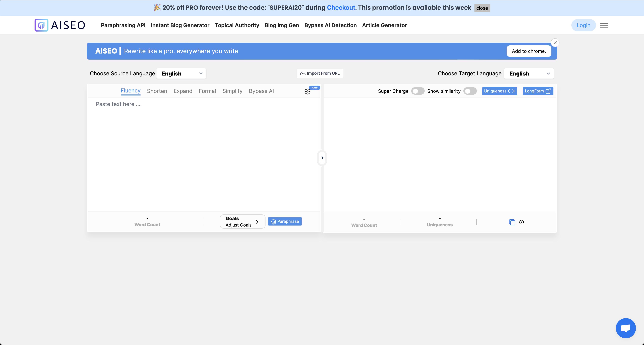Open the source language dropdown
The width and height of the screenshot is (644, 345).
[181, 73]
